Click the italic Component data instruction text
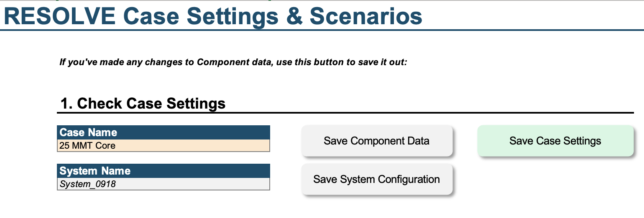 coord(233,63)
